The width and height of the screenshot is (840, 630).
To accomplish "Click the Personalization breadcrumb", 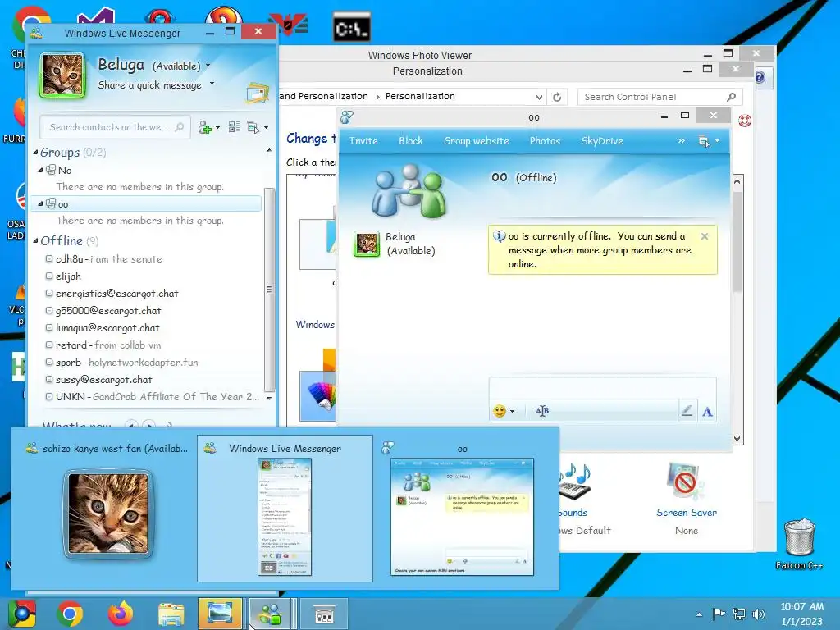I will pos(420,97).
